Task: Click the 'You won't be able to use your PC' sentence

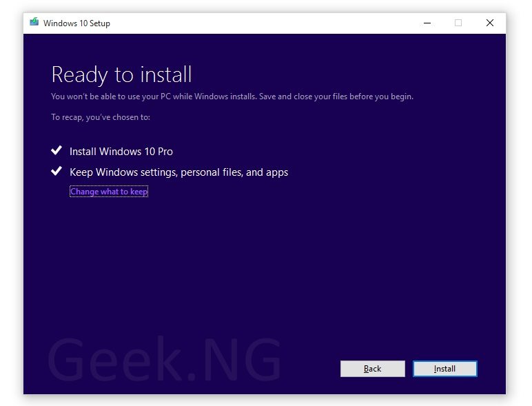Action: click(232, 97)
